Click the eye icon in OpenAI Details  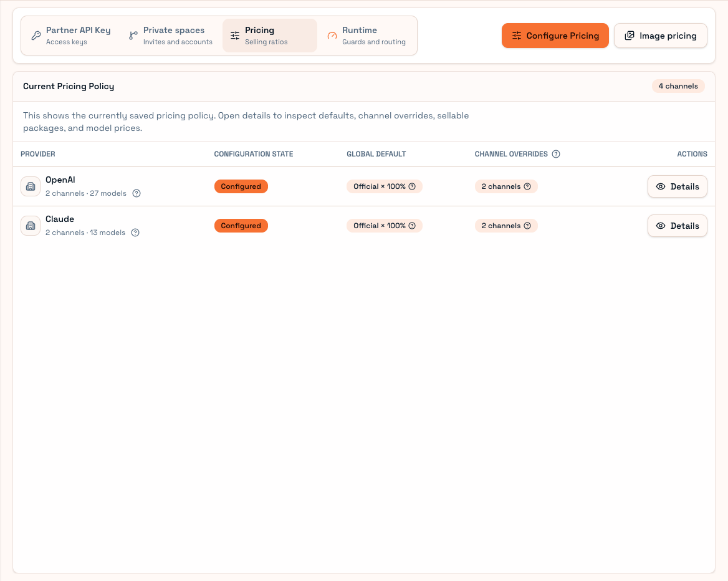point(661,186)
